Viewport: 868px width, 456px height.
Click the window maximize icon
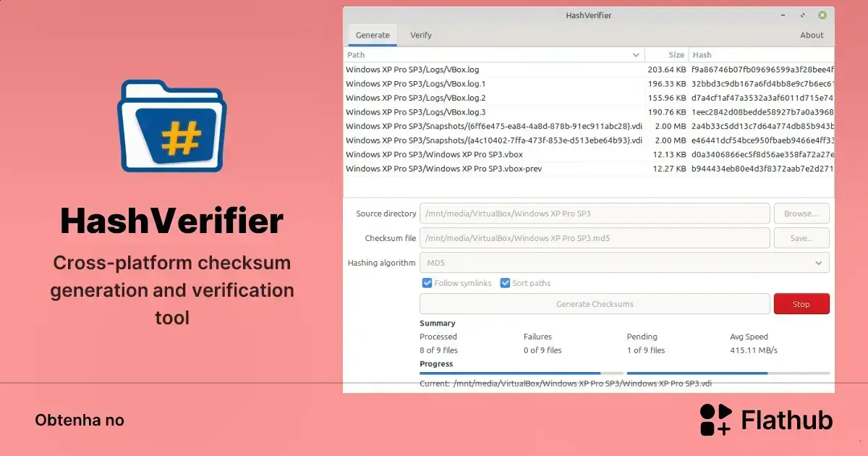tap(803, 15)
